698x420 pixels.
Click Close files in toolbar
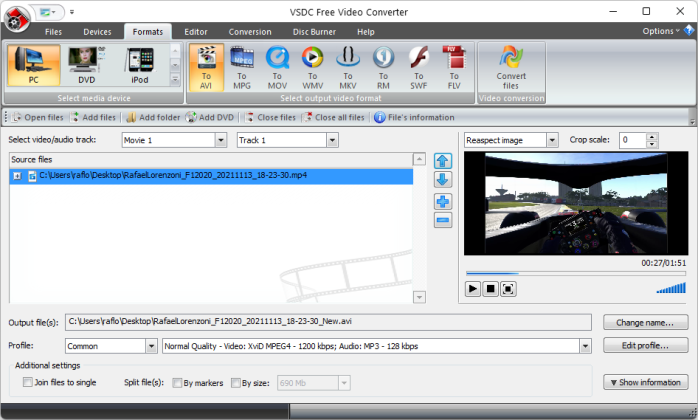[x=270, y=117]
